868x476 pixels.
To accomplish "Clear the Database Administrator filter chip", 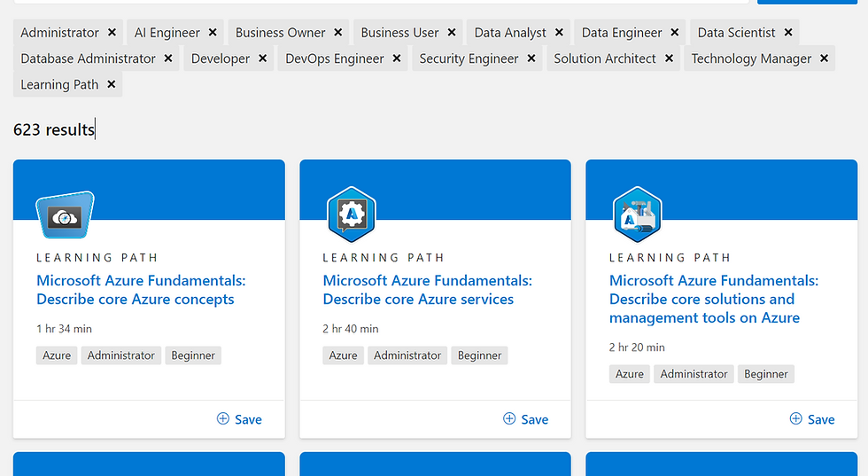I will coord(168,59).
